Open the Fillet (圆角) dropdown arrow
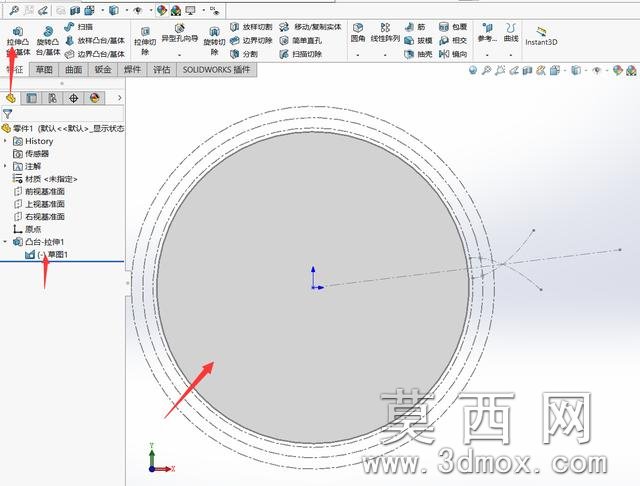This screenshot has height=486, width=640. click(x=358, y=55)
